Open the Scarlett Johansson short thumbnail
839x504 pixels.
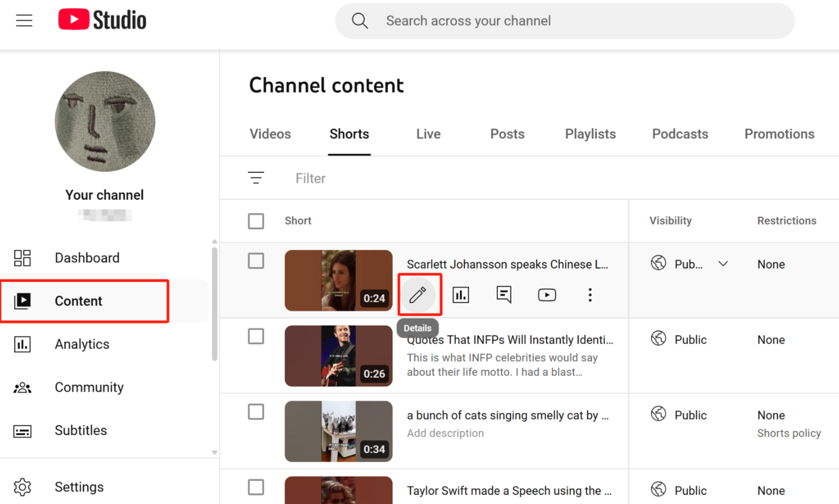click(338, 281)
